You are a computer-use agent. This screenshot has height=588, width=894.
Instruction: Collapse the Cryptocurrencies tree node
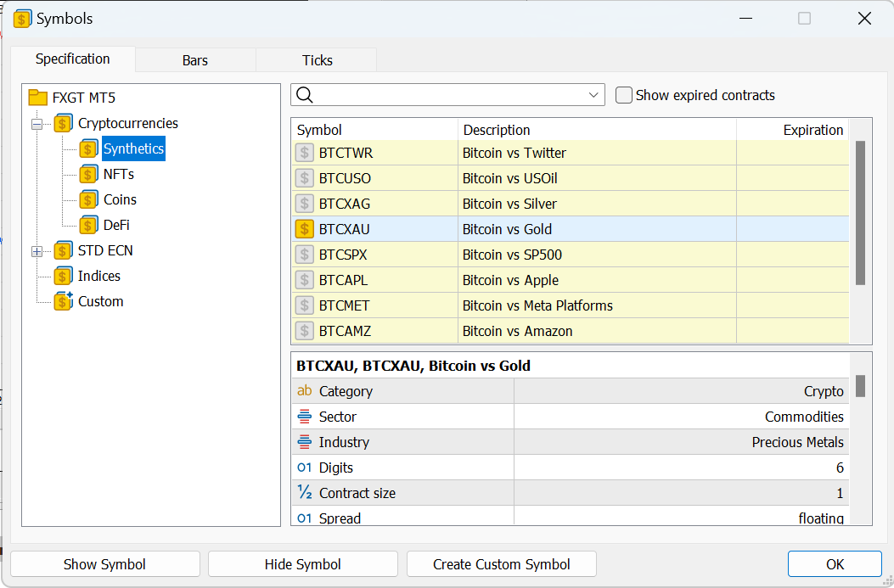(x=37, y=124)
